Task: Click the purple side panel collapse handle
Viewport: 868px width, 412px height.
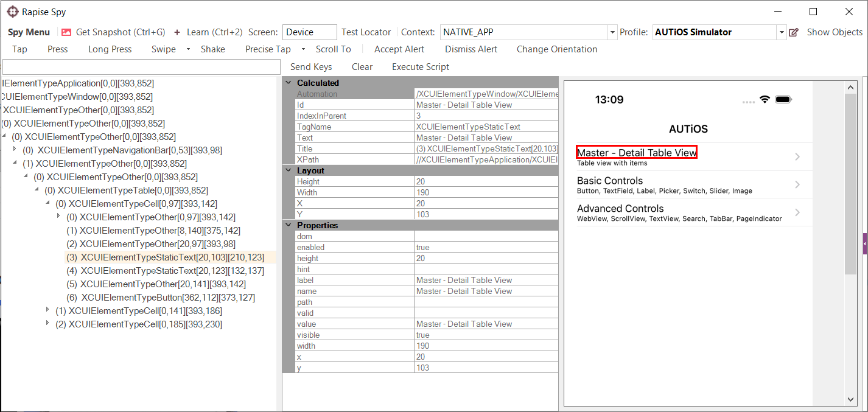Action: [865, 243]
